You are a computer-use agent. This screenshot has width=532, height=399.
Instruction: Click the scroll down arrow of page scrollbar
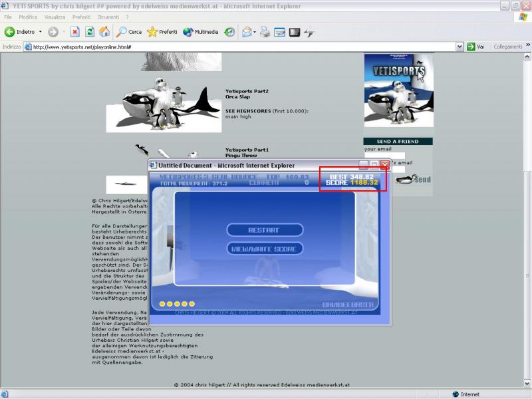[527, 384]
